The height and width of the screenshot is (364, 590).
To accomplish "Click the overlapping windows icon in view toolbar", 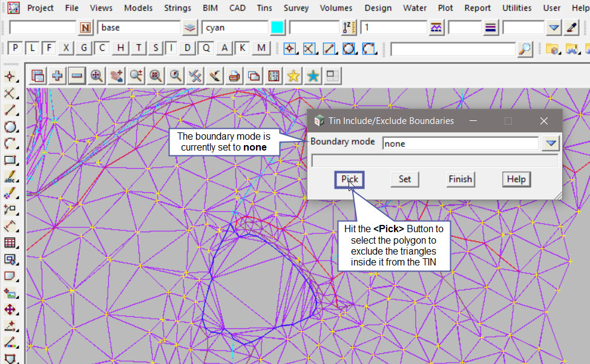I will point(254,76).
